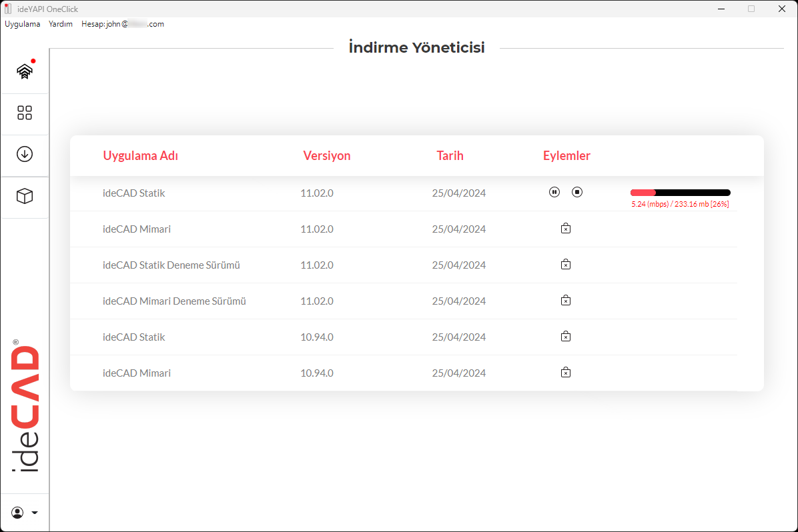Open the download manager sidebar icon
Screen dimensions: 798x532
tap(25, 154)
